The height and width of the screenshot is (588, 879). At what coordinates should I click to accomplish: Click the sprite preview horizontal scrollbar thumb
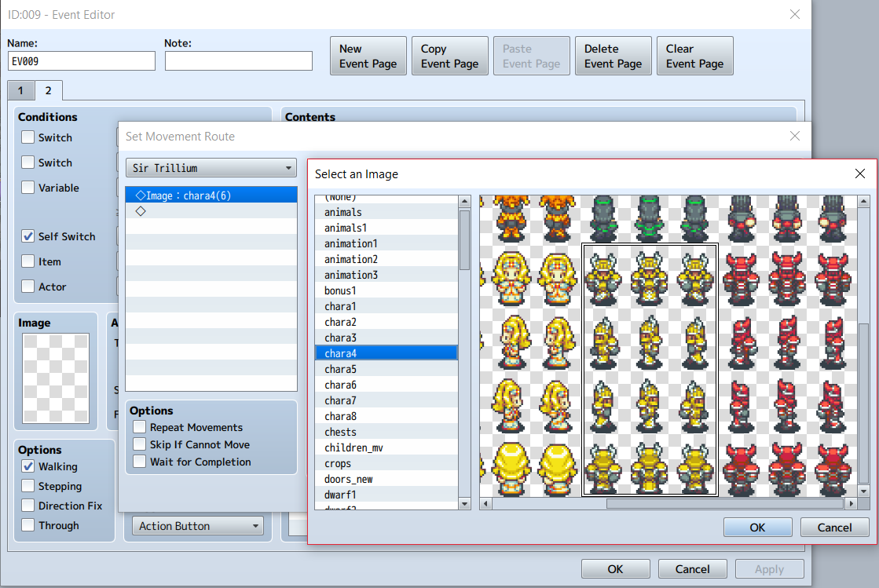(x=725, y=503)
